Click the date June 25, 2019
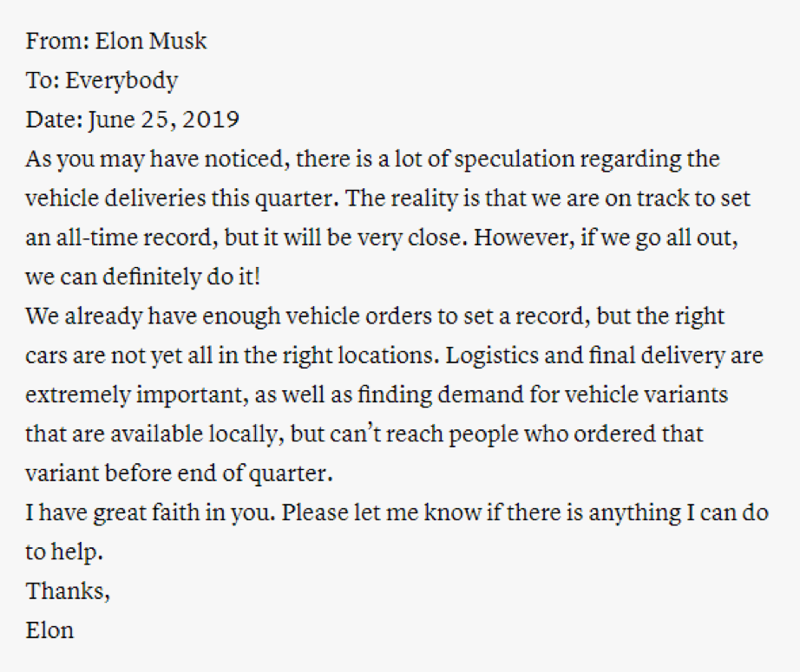This screenshot has width=800, height=672. [164, 121]
